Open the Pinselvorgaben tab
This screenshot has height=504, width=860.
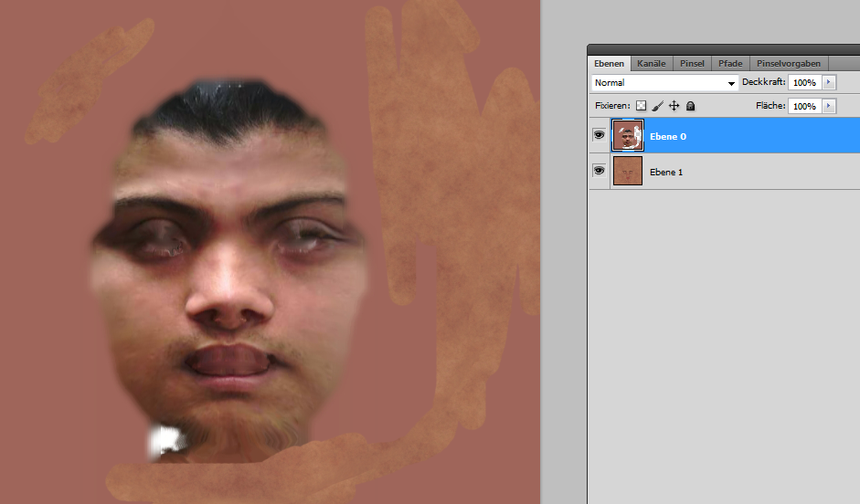pyautogui.click(x=789, y=64)
